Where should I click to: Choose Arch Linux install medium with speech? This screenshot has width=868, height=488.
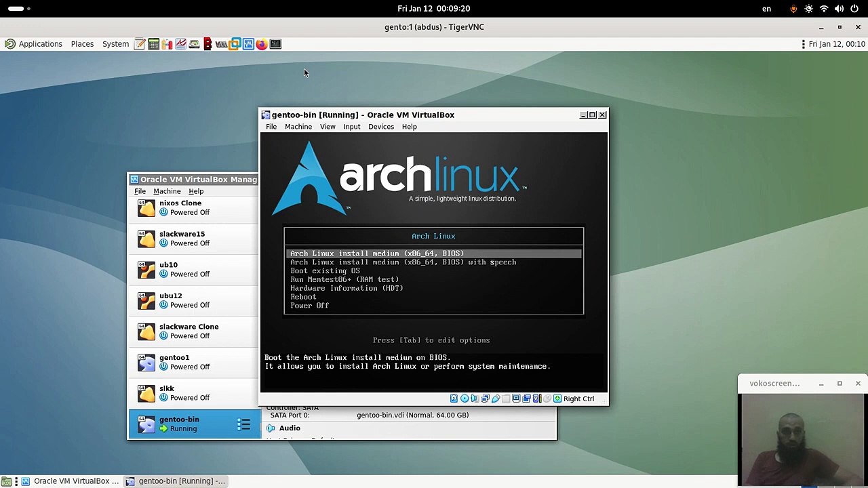(x=403, y=262)
